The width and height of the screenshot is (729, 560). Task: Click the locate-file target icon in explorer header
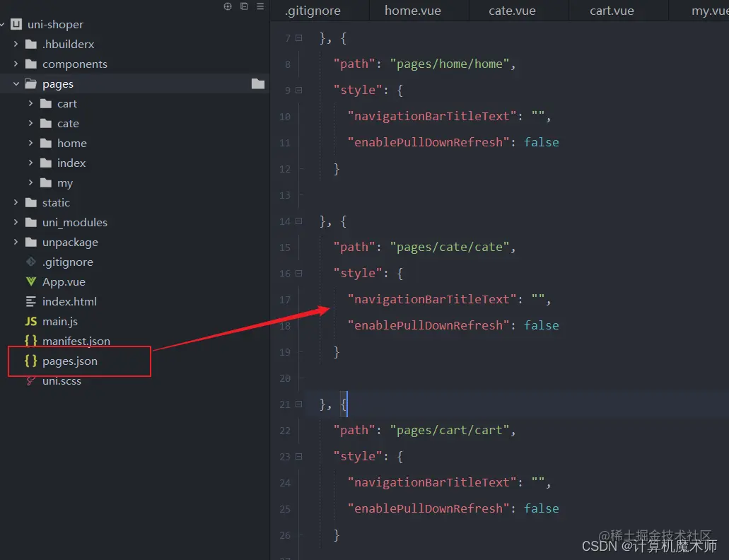[228, 6]
